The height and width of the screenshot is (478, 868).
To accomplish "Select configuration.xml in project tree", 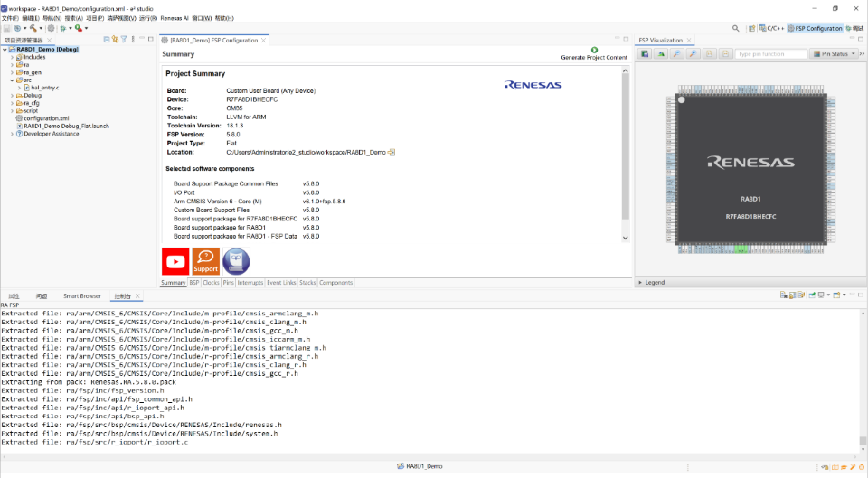I will 42,118.
